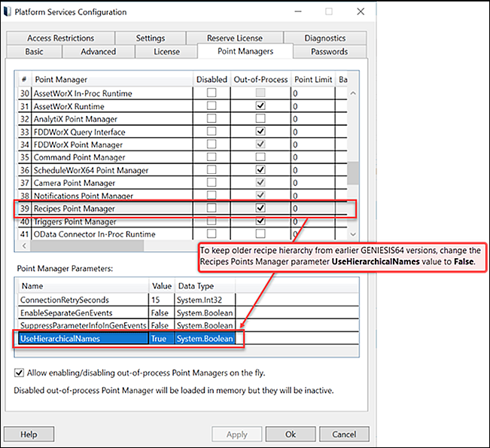Switch to the Access Restrictions tab

[60, 38]
